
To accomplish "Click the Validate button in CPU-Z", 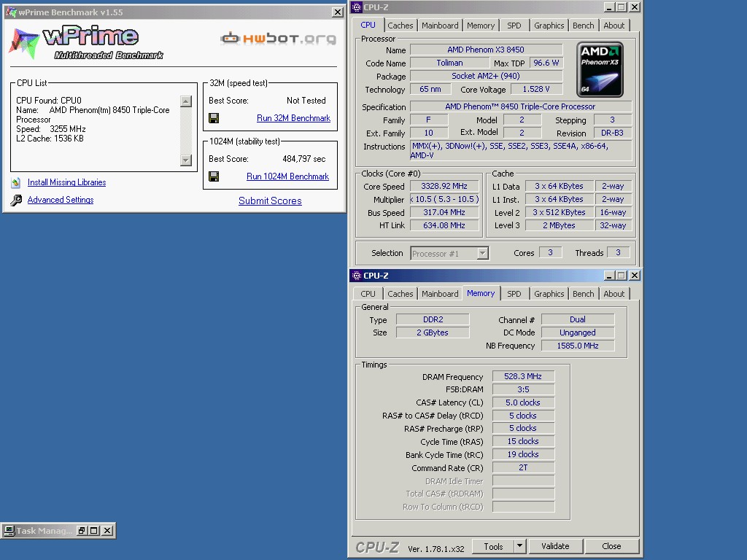I will (555, 546).
